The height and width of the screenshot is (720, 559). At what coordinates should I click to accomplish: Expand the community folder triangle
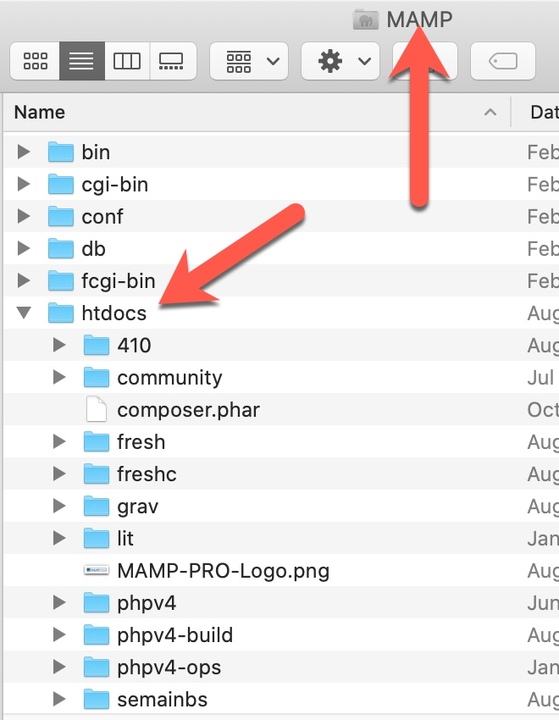[x=59, y=377]
